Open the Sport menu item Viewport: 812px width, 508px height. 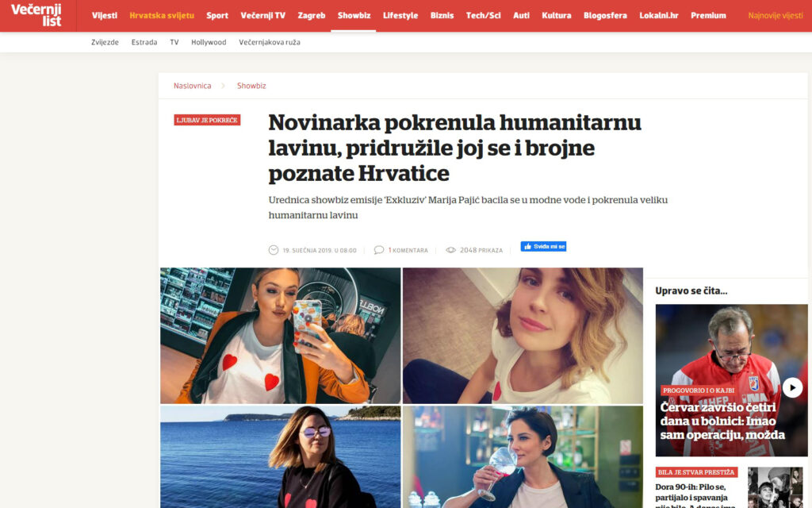click(x=217, y=16)
